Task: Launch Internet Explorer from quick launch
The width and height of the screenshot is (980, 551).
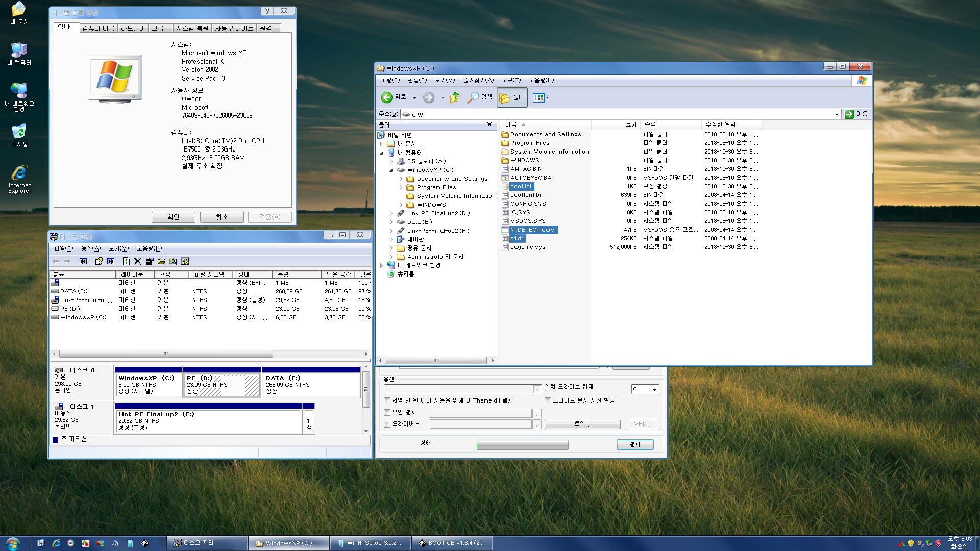Action: (56, 543)
